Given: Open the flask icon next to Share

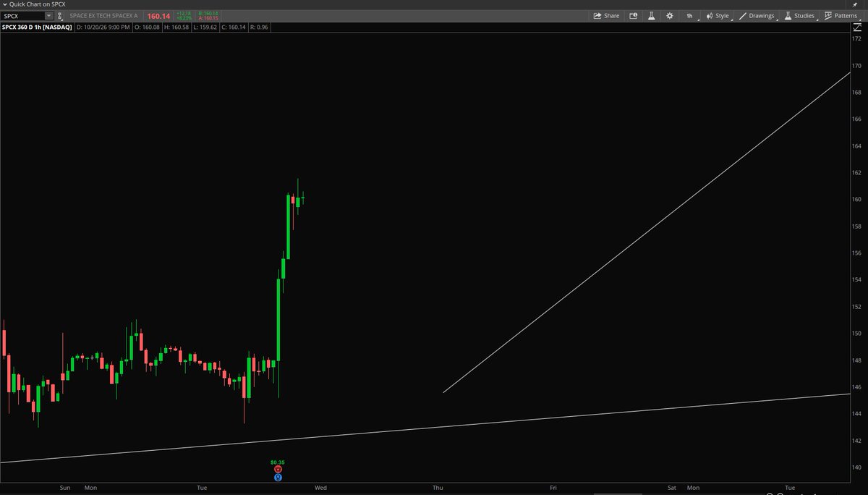Looking at the screenshot, I should tap(650, 15).
